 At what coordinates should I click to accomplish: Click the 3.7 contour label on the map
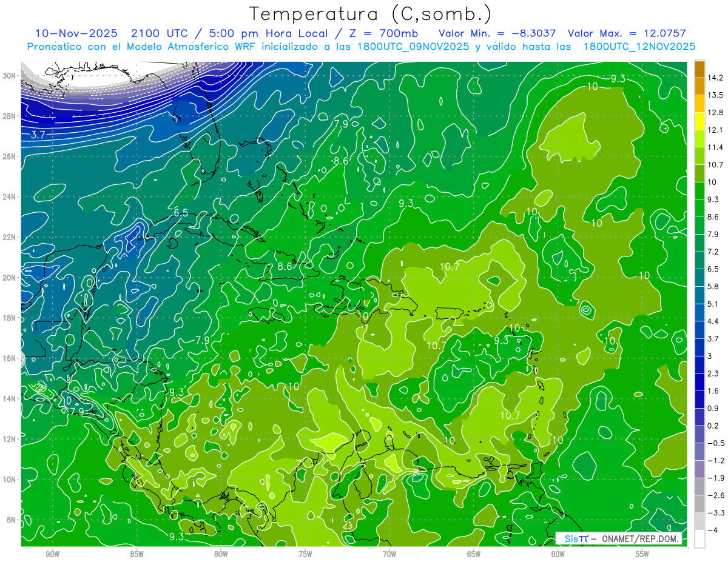[x=38, y=135]
